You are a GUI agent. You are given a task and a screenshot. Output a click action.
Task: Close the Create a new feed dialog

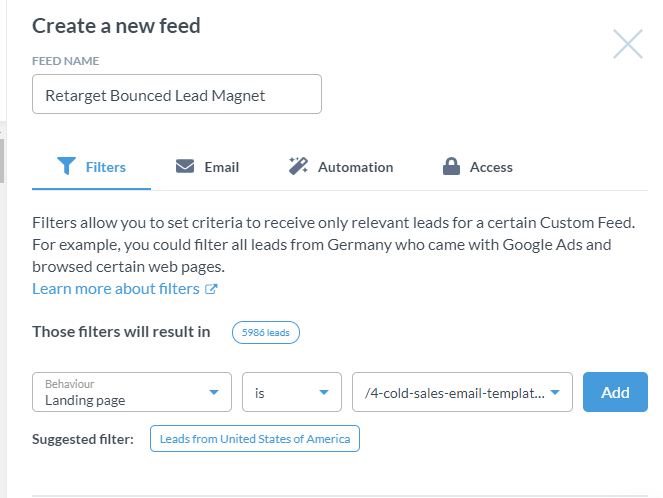(x=628, y=44)
